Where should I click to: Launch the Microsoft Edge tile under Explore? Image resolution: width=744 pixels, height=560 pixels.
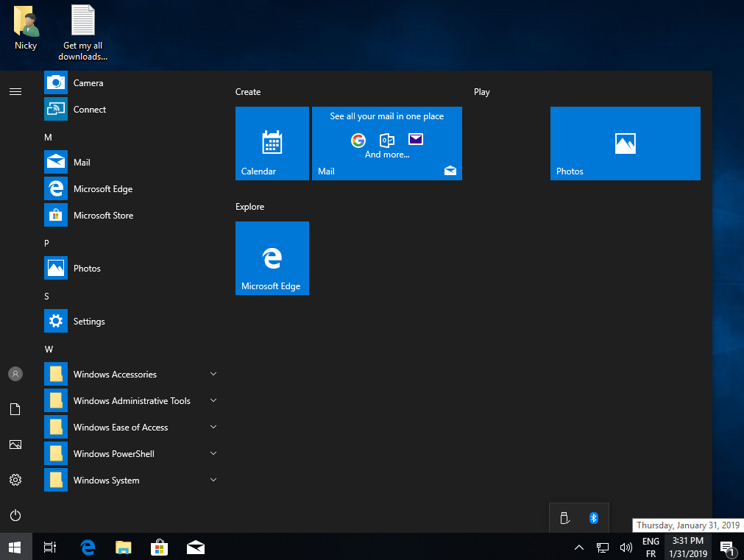tap(272, 258)
